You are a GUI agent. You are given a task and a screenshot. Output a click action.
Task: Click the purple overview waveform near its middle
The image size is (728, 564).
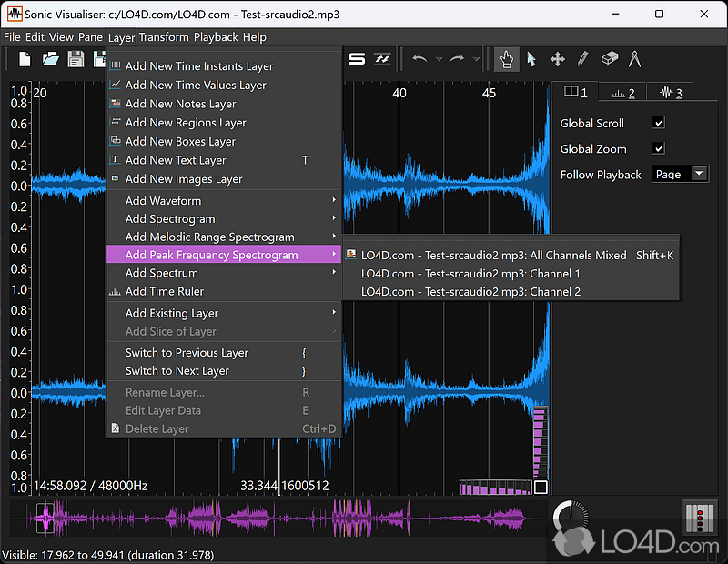coord(278,518)
